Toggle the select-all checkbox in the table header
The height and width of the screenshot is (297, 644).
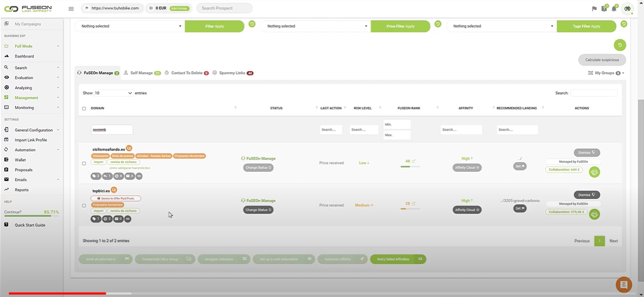pos(84,109)
